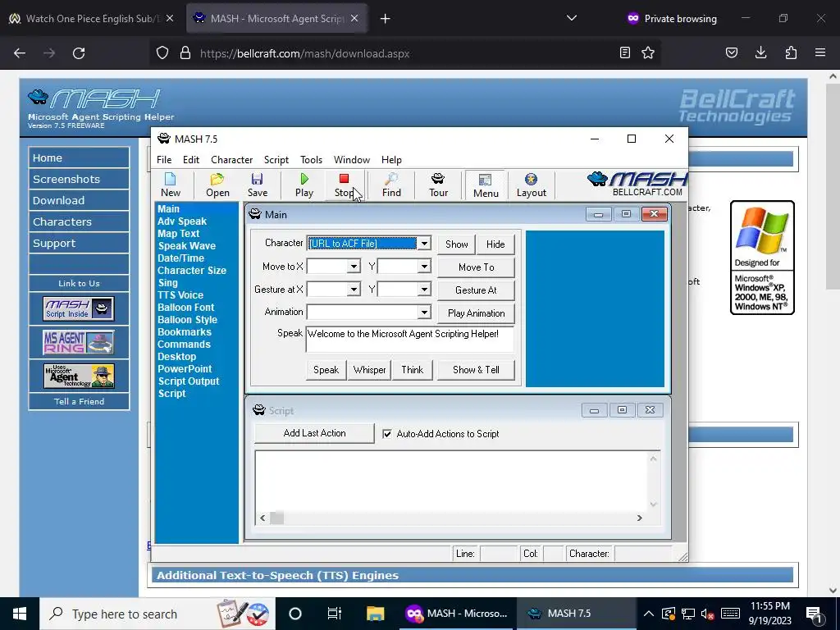Click the tracking protection shield icon
The image size is (840, 630).
coord(162,53)
